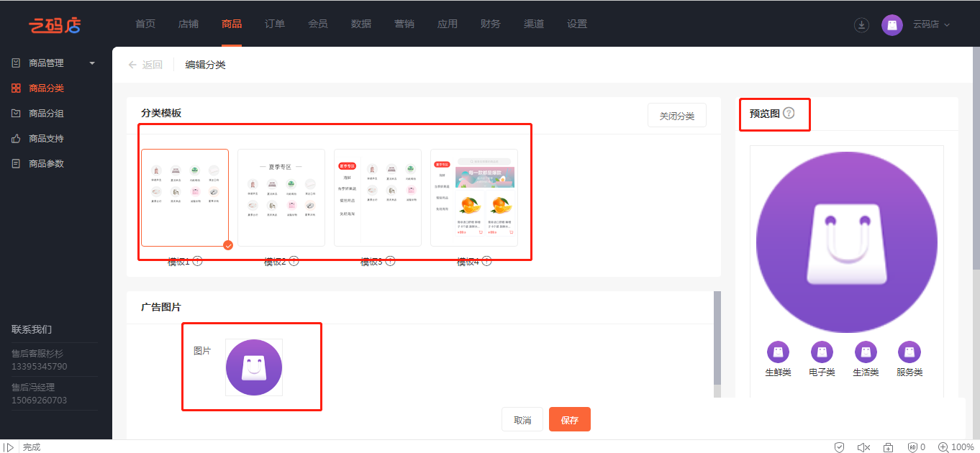980x453 pixels.
Task: Click the 广告图片 panel scrollbar
Action: [717, 338]
